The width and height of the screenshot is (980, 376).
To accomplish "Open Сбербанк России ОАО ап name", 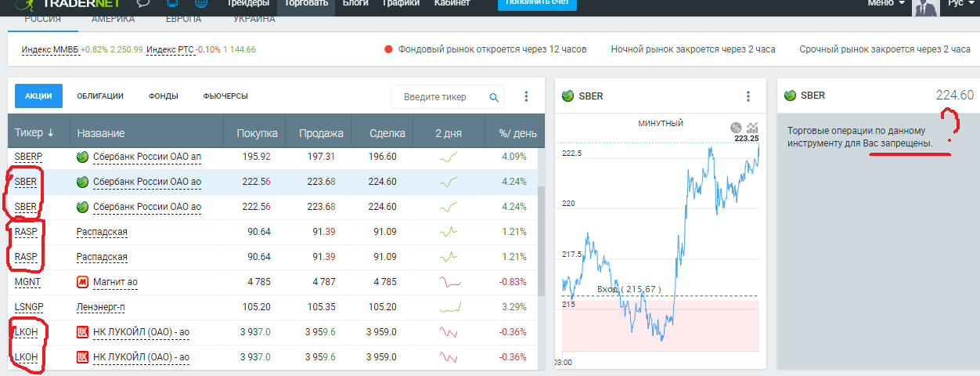I will [x=147, y=157].
